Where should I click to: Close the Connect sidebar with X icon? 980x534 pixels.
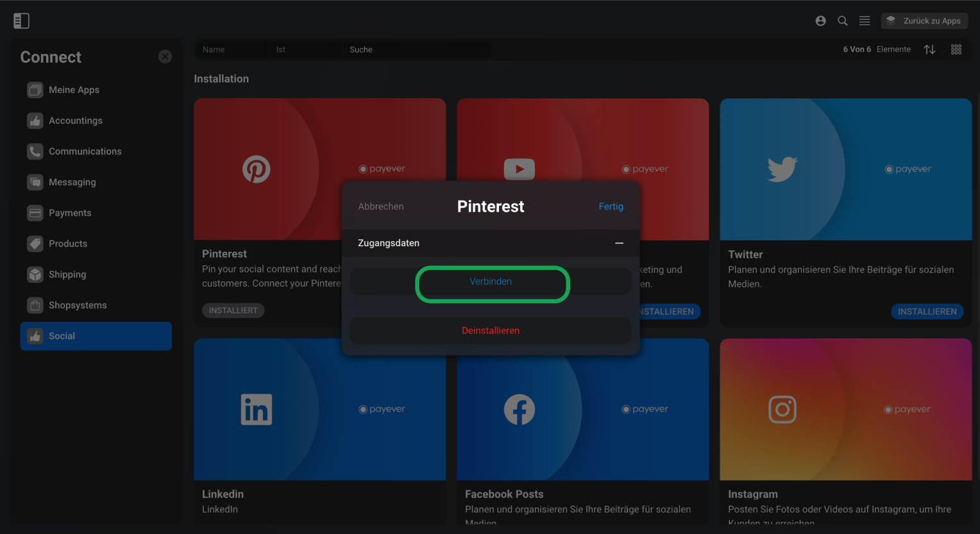pyautogui.click(x=165, y=56)
